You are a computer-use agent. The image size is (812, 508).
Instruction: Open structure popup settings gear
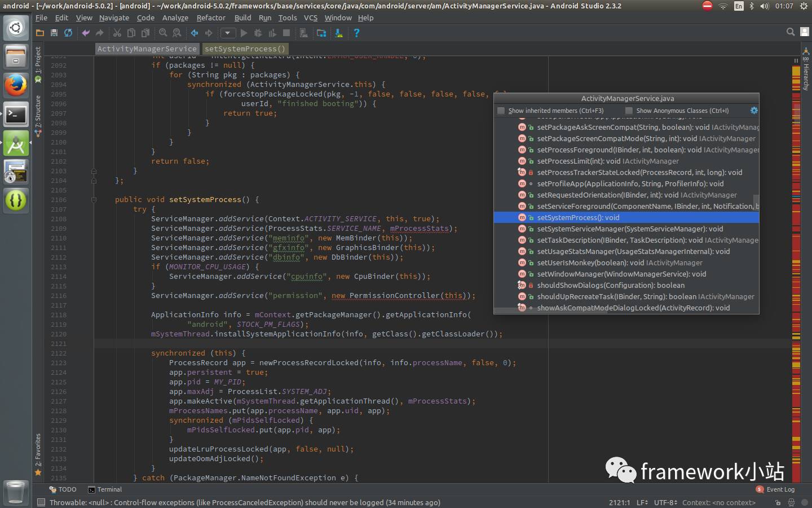point(754,111)
